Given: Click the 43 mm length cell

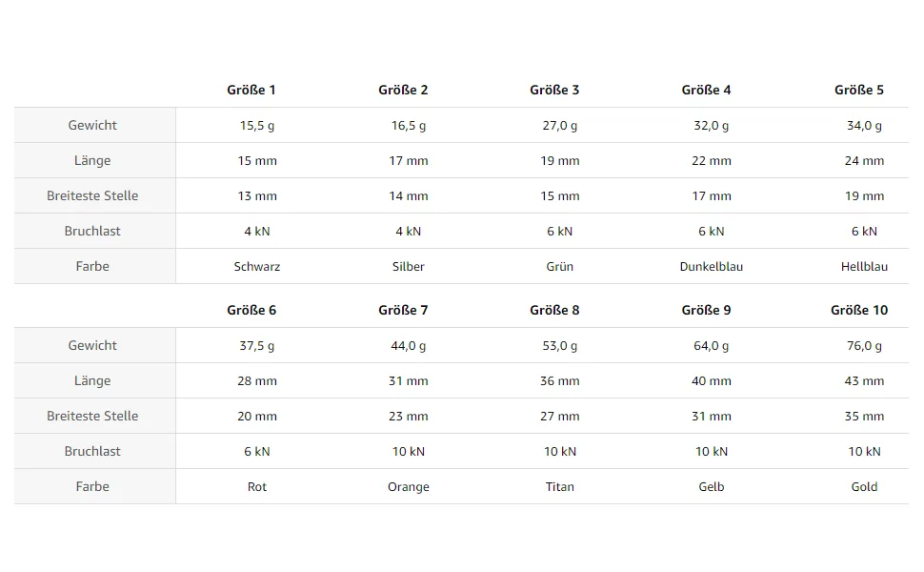Looking at the screenshot, I should pyautogui.click(x=864, y=381).
